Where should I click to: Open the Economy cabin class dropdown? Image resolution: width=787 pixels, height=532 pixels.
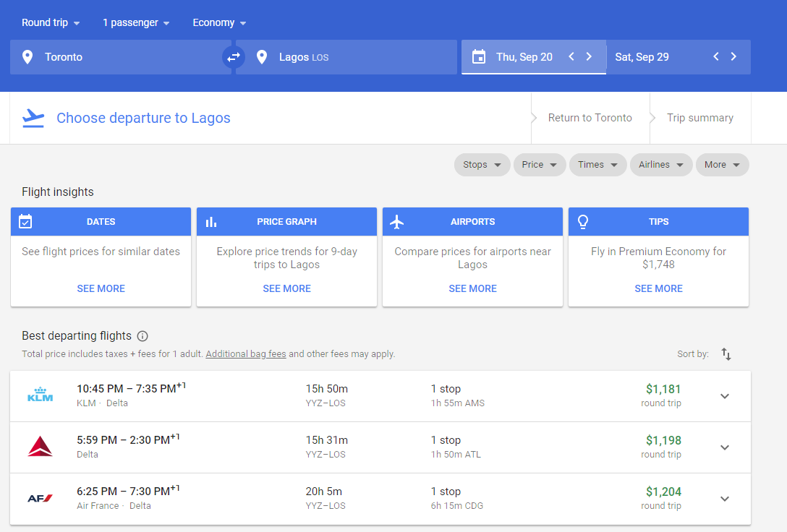(219, 23)
